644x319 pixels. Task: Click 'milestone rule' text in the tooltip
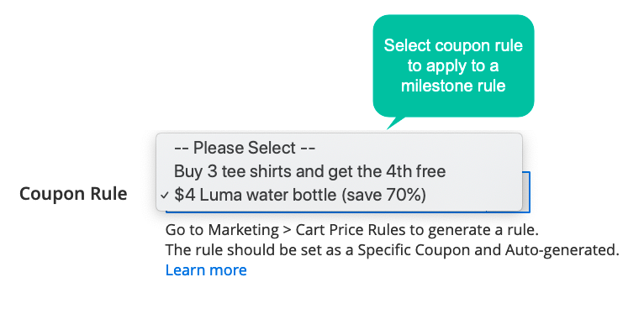tap(453, 86)
